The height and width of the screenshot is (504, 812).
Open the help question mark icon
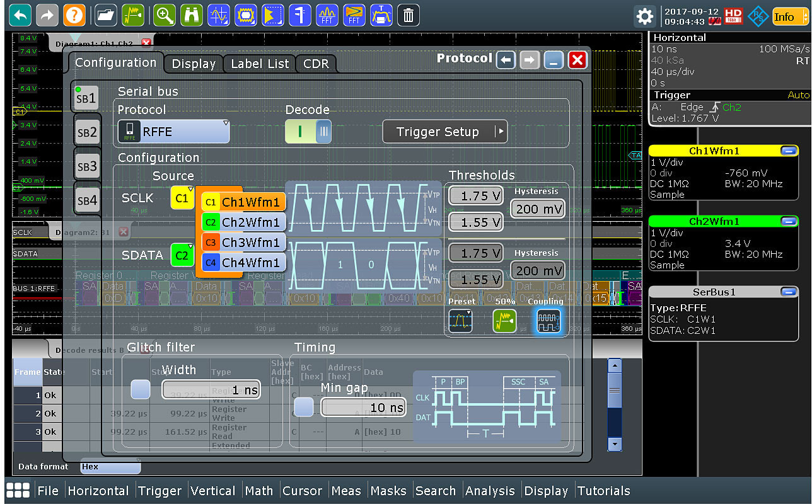click(74, 14)
